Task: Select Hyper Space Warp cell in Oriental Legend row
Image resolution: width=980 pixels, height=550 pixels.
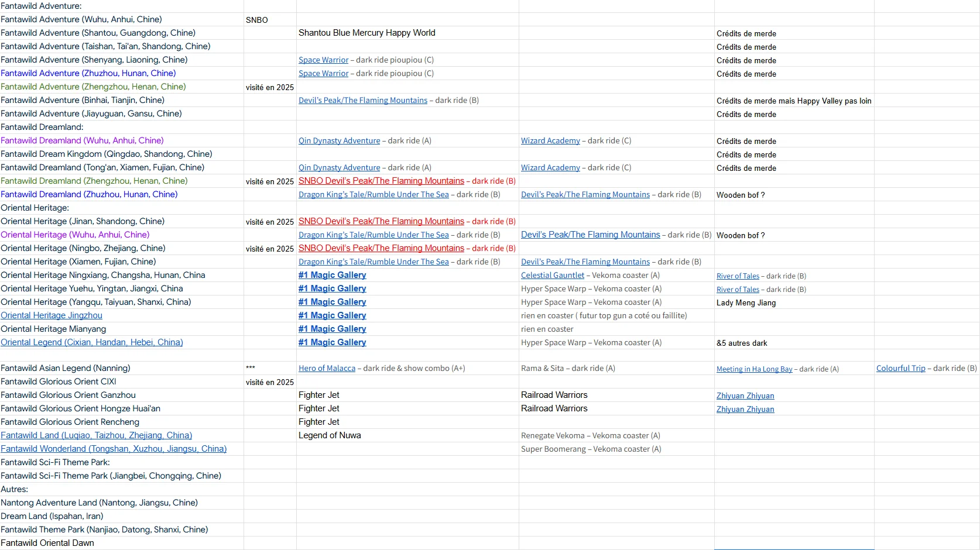Action: point(616,342)
